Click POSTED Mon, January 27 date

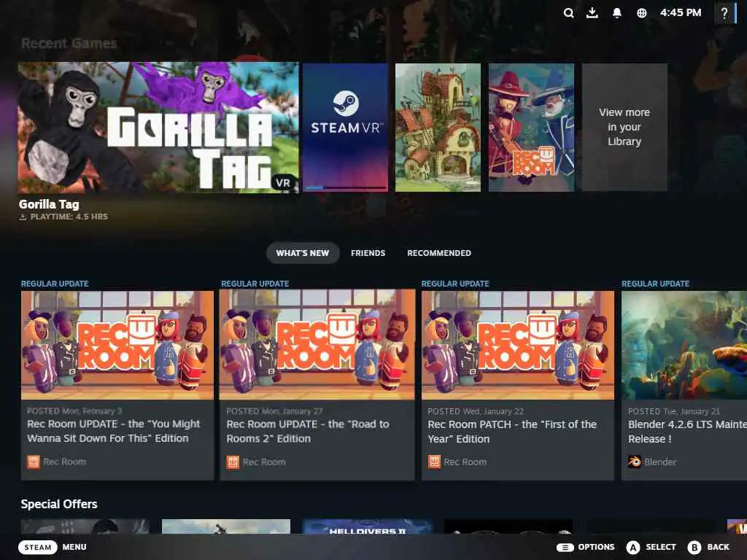click(x=274, y=411)
